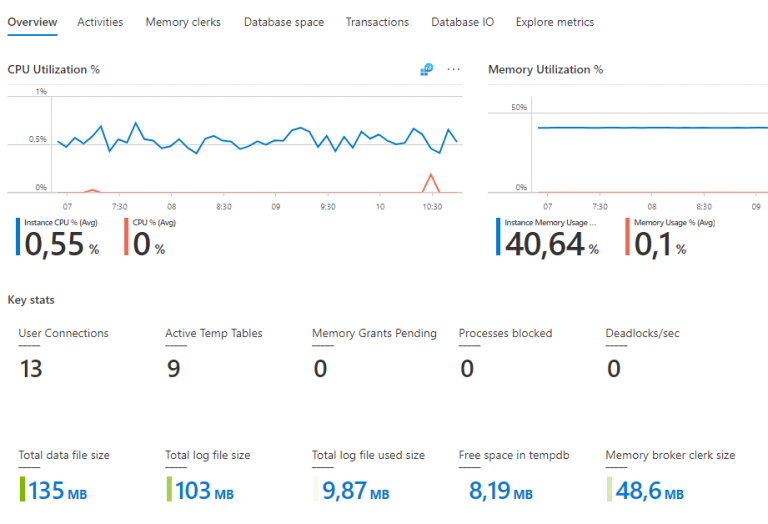Open the CPU Utilization chart ellipsis menu
This screenshot has width=768, height=524.
[454, 69]
